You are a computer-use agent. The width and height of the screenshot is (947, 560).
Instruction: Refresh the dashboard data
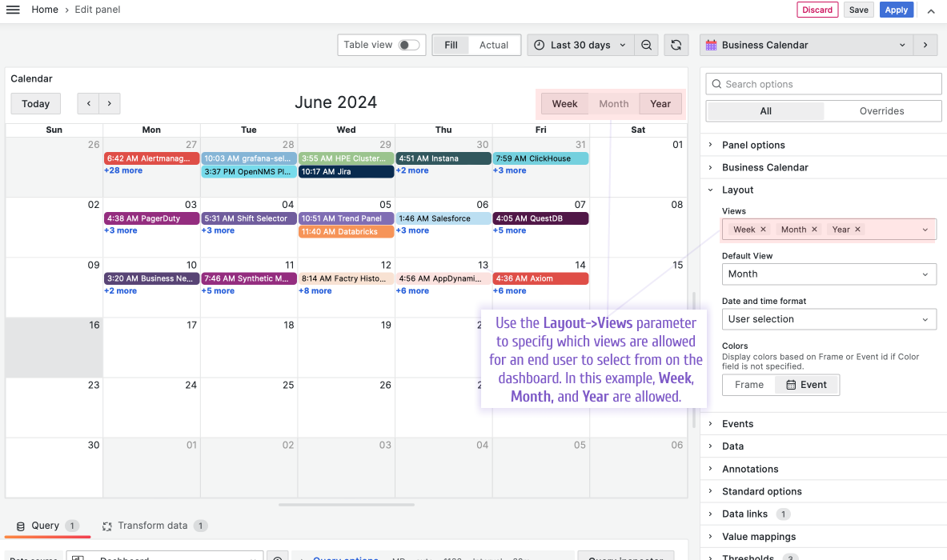tap(676, 45)
